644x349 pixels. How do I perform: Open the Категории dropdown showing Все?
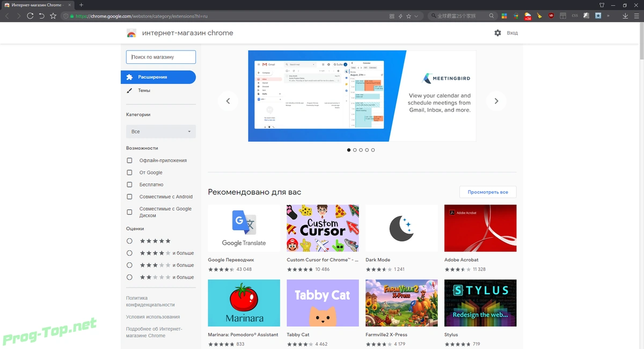click(x=161, y=132)
